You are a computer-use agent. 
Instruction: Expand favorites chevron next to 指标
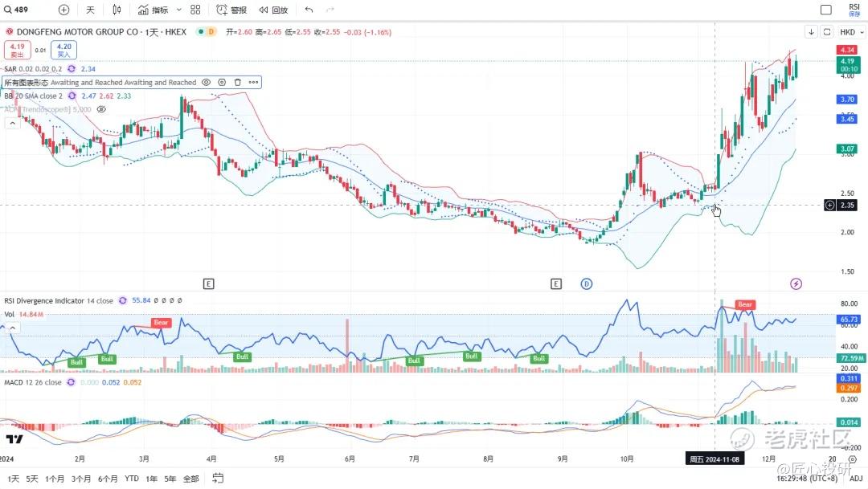(x=178, y=10)
